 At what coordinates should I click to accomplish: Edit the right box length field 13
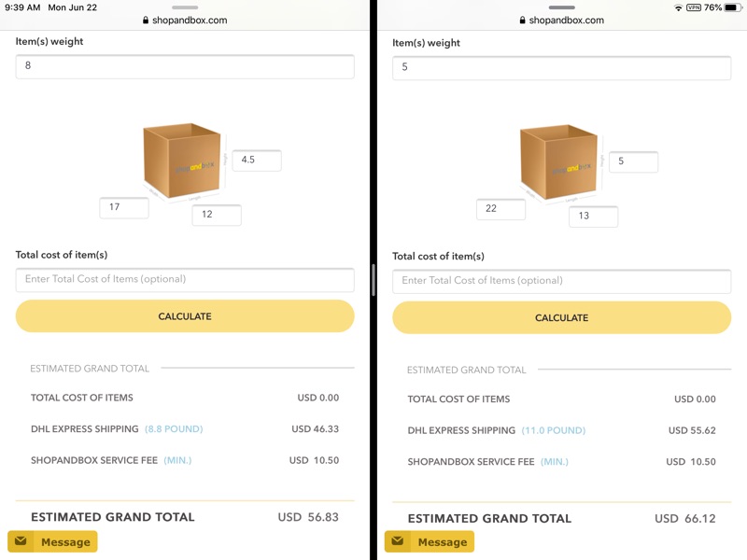[x=593, y=216]
